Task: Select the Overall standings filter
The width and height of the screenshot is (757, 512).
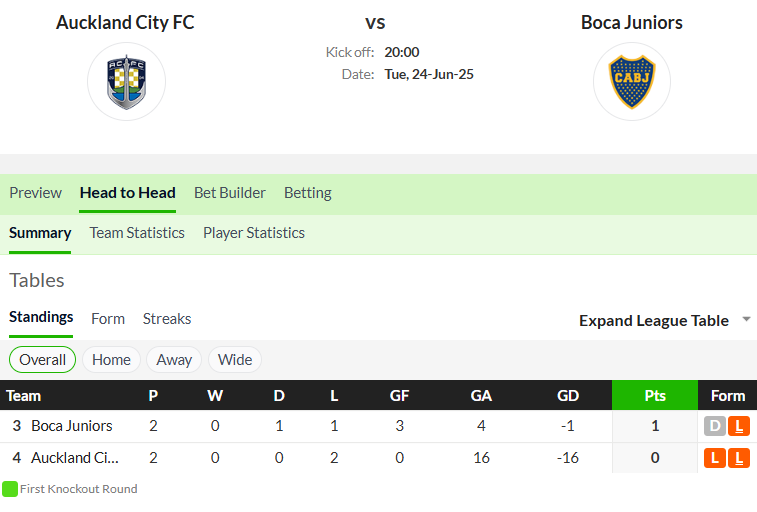Action: [42, 360]
